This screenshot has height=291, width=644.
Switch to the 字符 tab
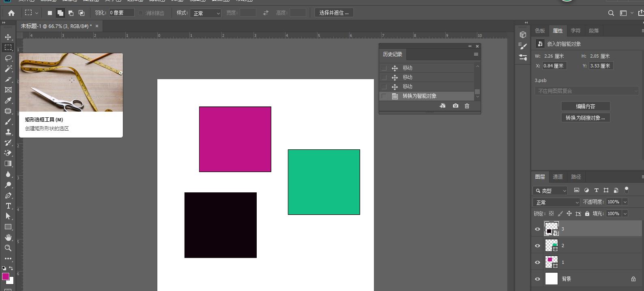tap(575, 30)
